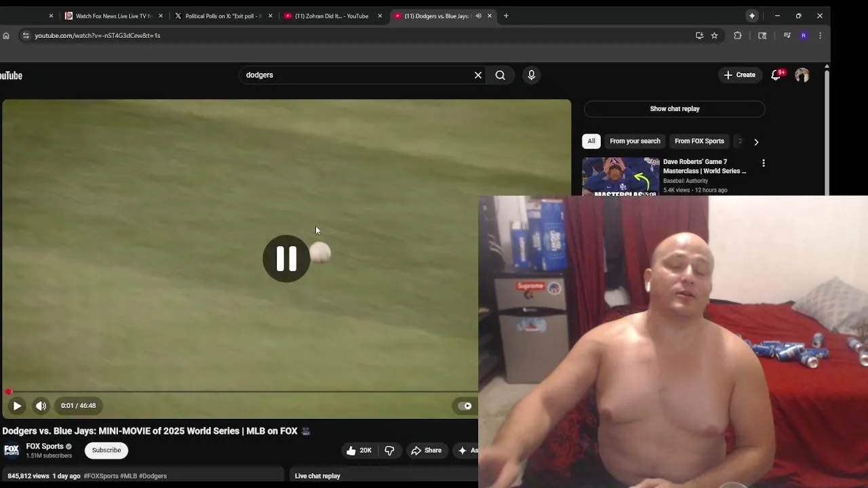Open the Create menu
The image size is (868, 488).
(x=739, y=75)
